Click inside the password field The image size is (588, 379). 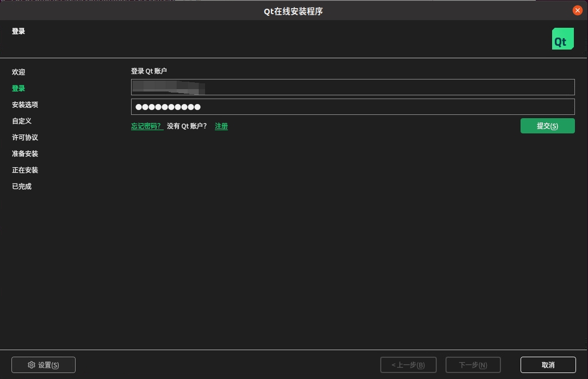coord(352,107)
